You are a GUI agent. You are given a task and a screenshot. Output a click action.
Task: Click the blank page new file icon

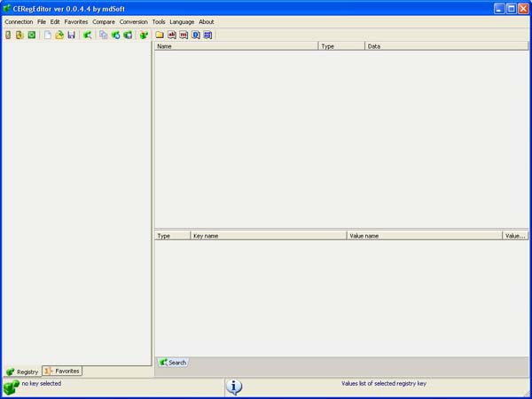(x=48, y=35)
